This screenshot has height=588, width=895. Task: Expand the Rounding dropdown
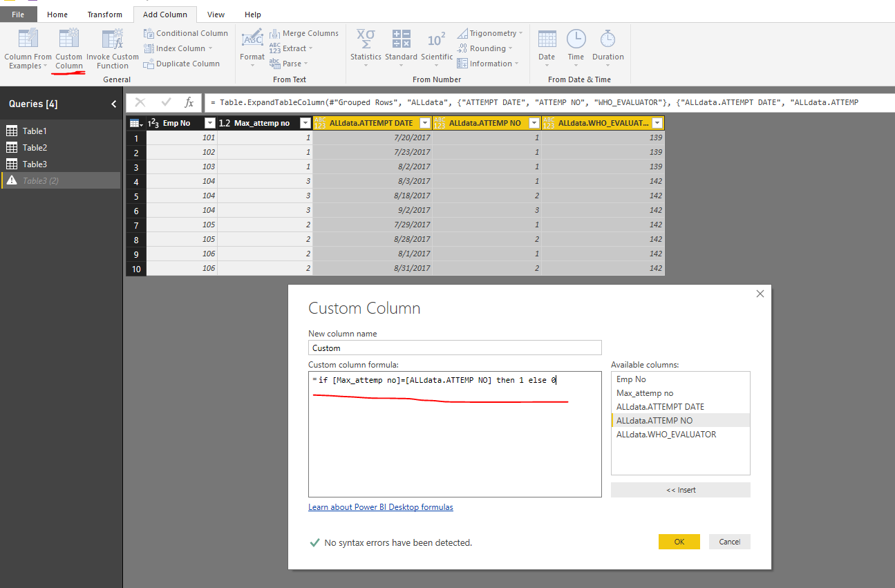tap(485, 48)
